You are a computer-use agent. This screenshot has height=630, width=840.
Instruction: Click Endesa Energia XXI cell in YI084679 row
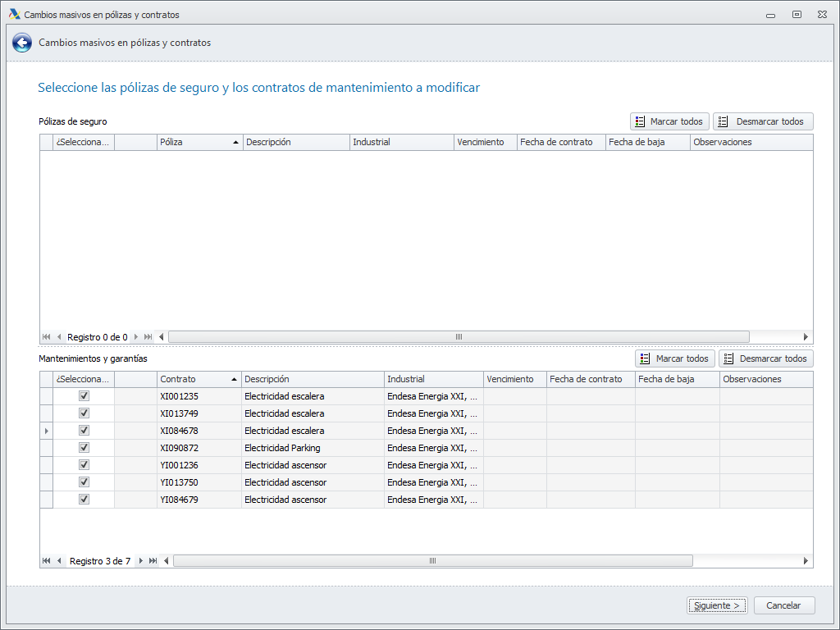point(433,499)
